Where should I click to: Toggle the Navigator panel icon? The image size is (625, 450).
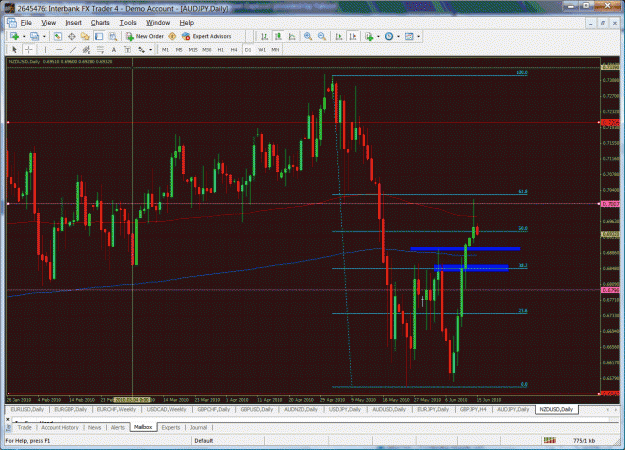coord(85,36)
